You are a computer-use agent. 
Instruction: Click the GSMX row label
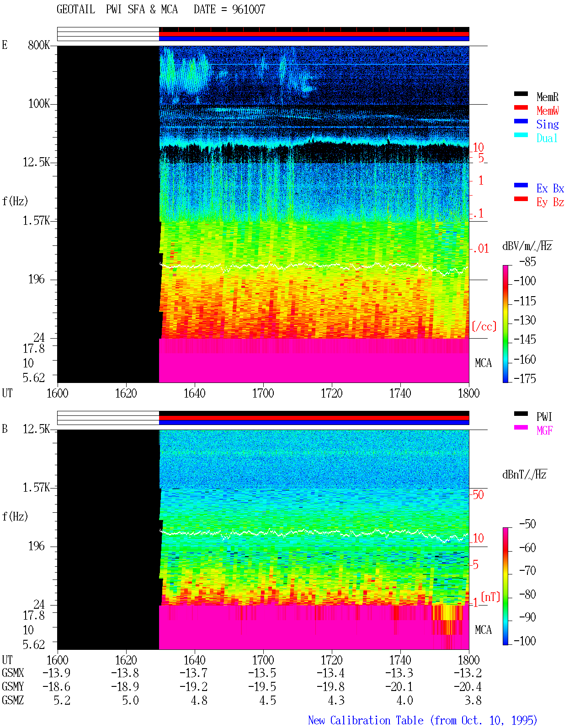[x=13, y=673]
